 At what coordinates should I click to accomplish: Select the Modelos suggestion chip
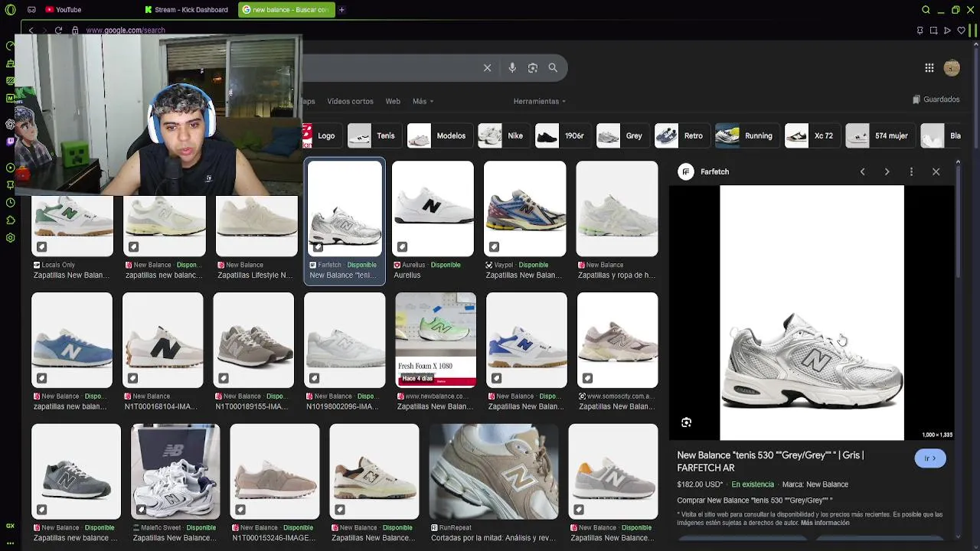pos(439,135)
